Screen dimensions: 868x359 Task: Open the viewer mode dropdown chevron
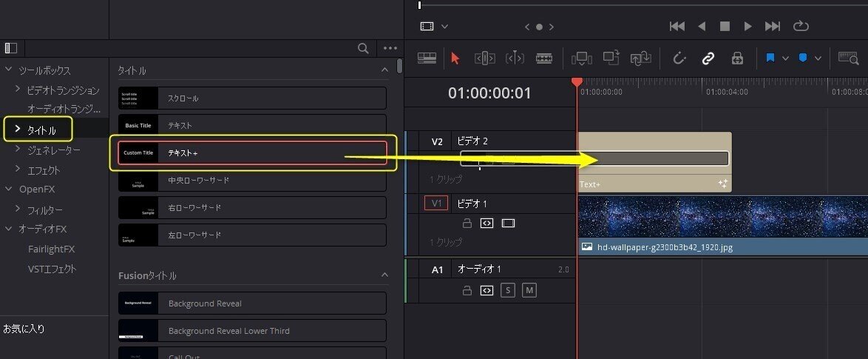click(x=444, y=26)
